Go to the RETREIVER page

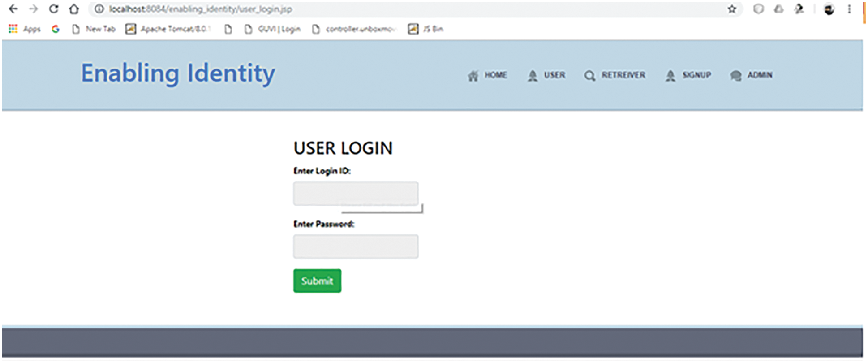[615, 75]
